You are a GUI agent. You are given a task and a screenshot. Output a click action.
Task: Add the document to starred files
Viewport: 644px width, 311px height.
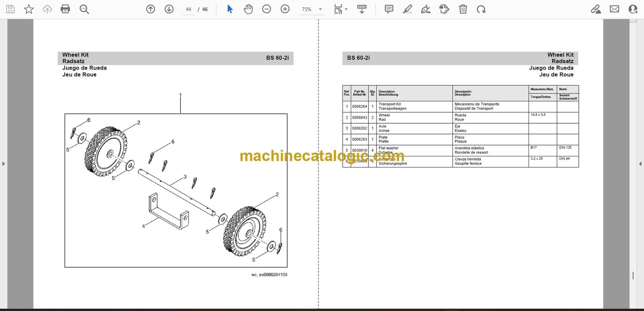pyautogui.click(x=29, y=9)
